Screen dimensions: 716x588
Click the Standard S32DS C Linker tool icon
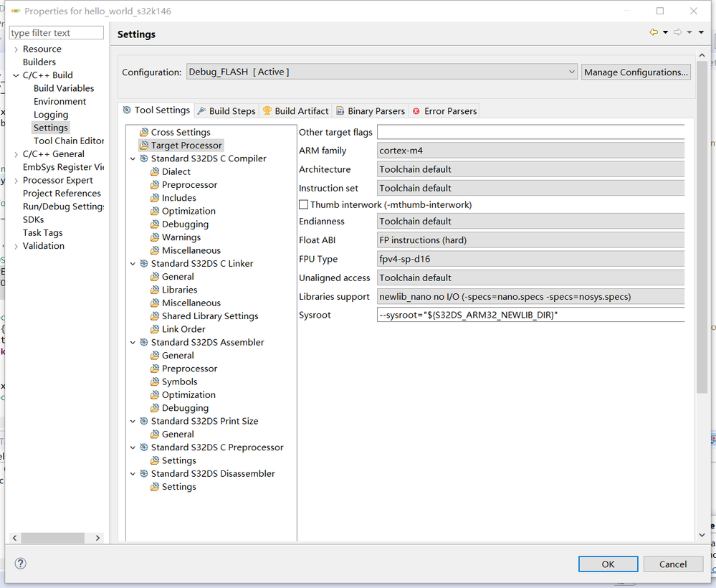144,264
